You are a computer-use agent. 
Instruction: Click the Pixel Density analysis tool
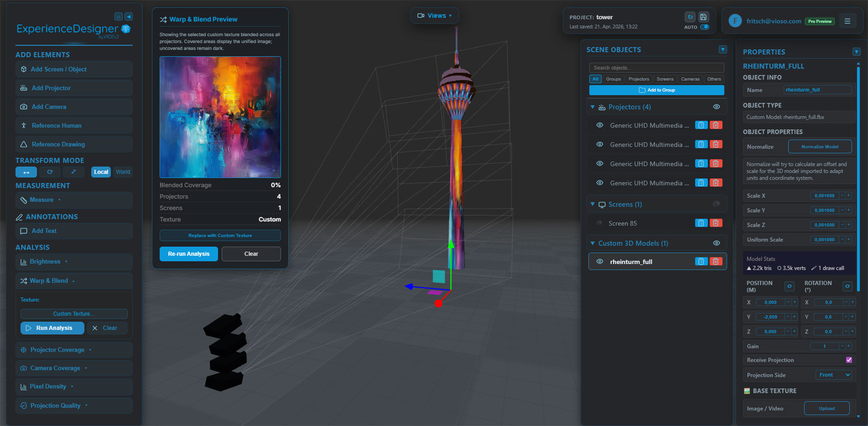pyautogui.click(x=74, y=386)
